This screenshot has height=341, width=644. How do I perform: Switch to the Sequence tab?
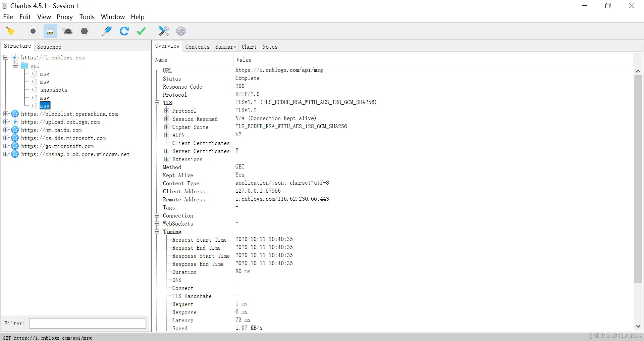[49, 47]
